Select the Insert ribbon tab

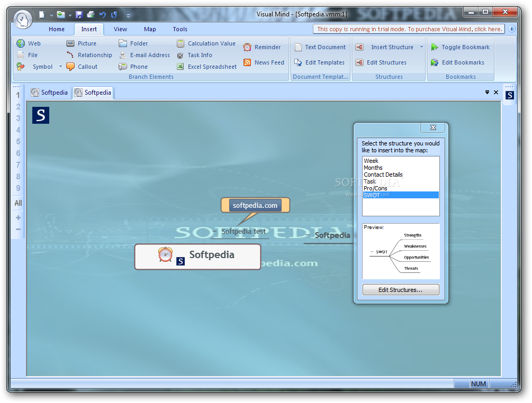coord(89,29)
